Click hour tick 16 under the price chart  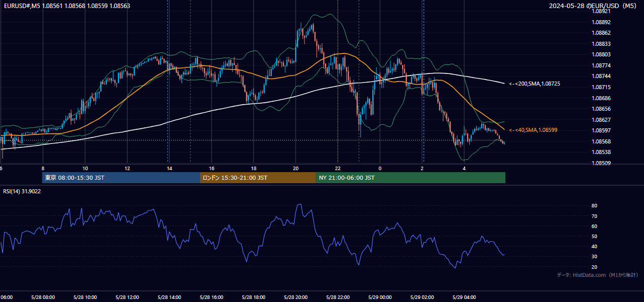[211, 169]
